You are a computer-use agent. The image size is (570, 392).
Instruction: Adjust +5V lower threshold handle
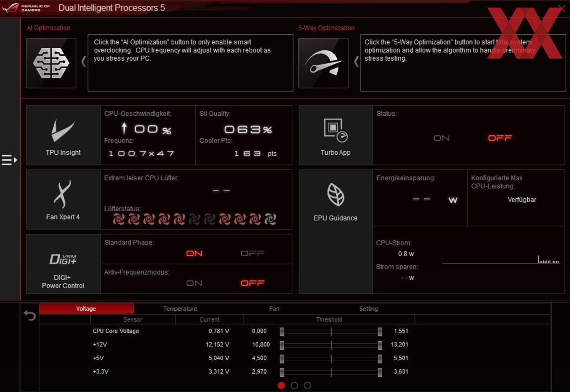[x=282, y=359]
